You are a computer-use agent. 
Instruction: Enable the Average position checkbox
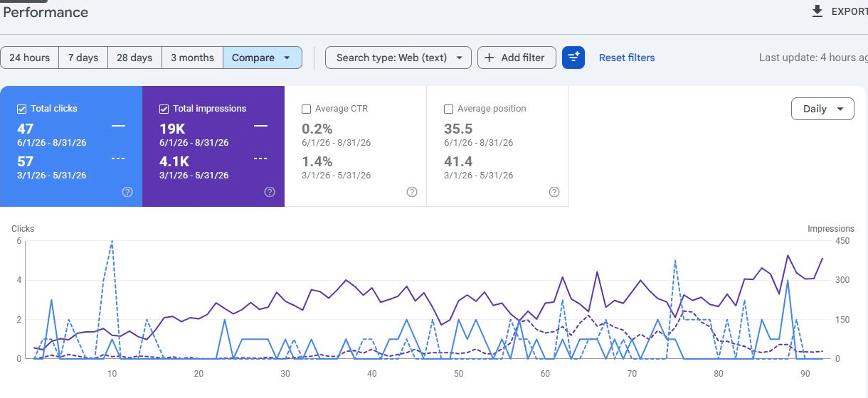click(449, 109)
